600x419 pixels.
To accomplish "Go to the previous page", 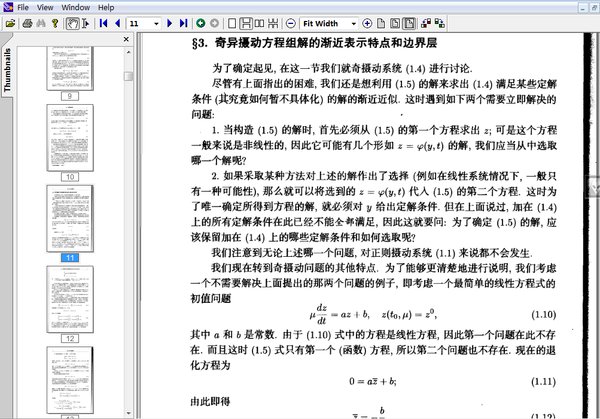I will coord(117,23).
